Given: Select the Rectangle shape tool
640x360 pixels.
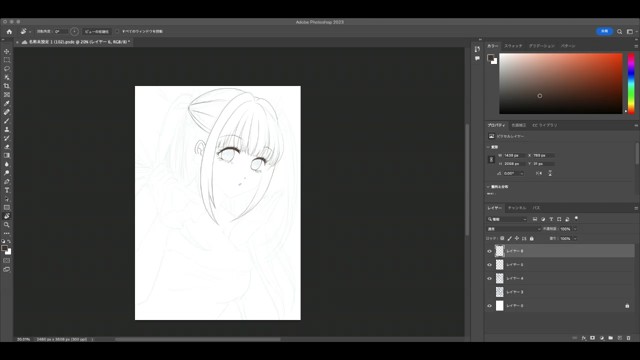Looking at the screenshot, I should point(7,207).
